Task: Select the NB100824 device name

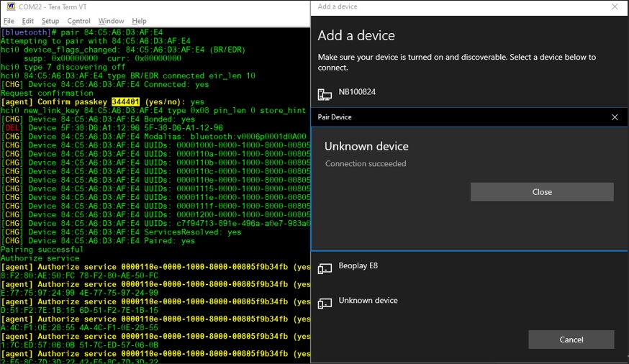Action: [357, 92]
